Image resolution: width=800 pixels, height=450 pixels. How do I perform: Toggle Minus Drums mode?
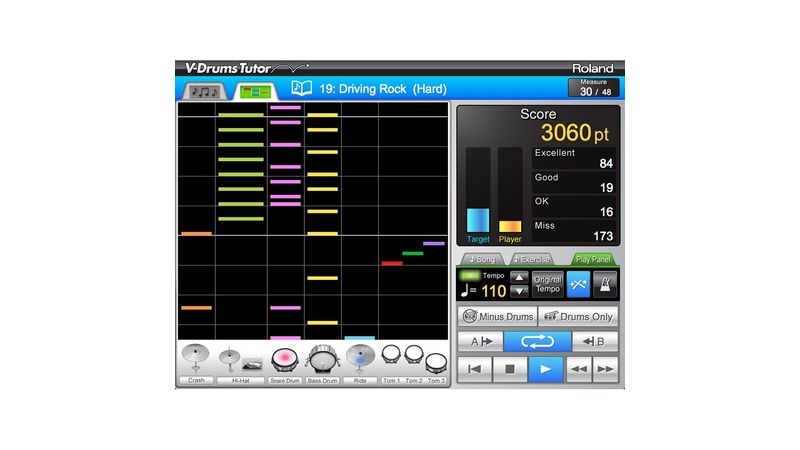point(497,317)
